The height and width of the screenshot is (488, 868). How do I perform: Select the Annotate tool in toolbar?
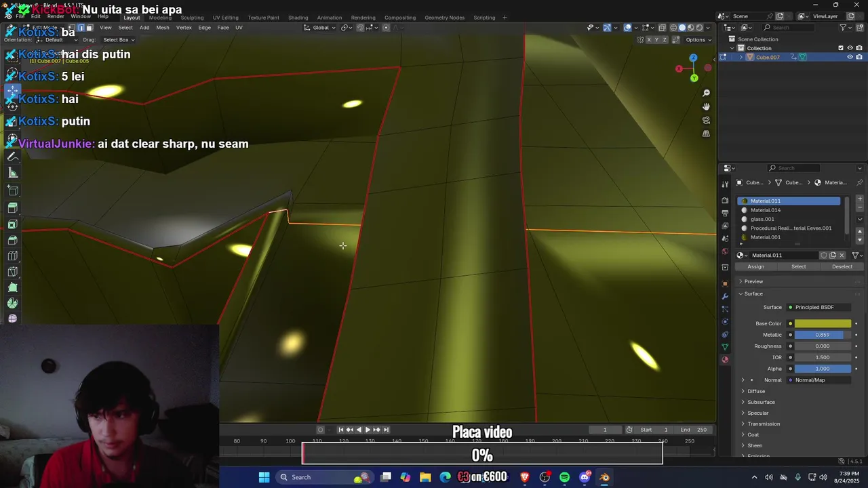[12, 157]
